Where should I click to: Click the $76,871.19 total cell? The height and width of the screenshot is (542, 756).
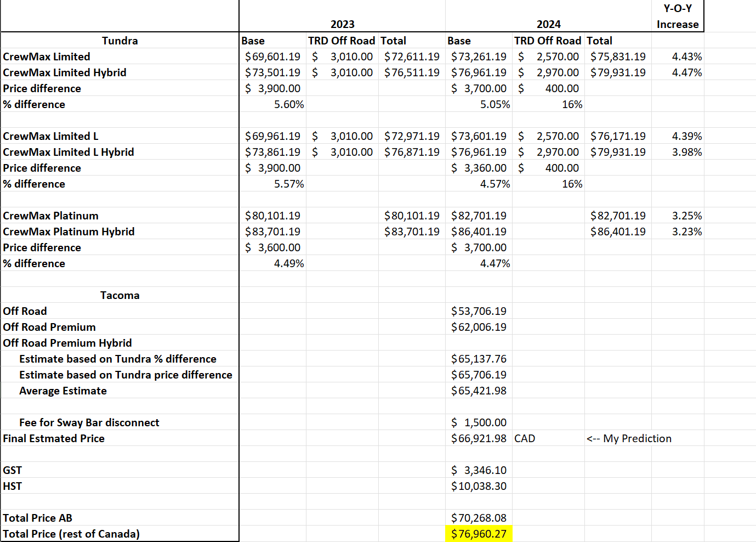point(412,152)
